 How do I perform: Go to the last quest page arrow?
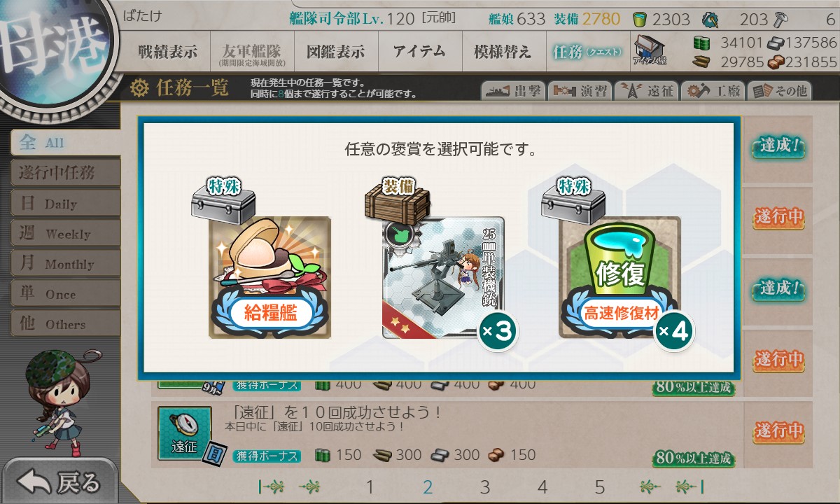pos(689,487)
